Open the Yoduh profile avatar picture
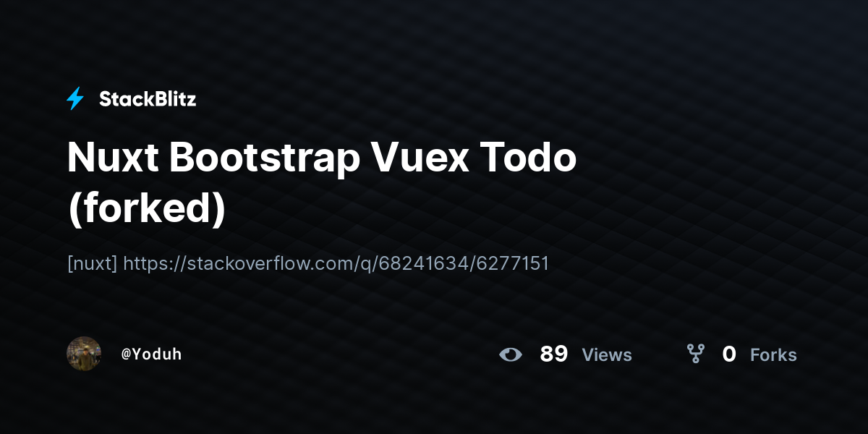 pos(84,354)
